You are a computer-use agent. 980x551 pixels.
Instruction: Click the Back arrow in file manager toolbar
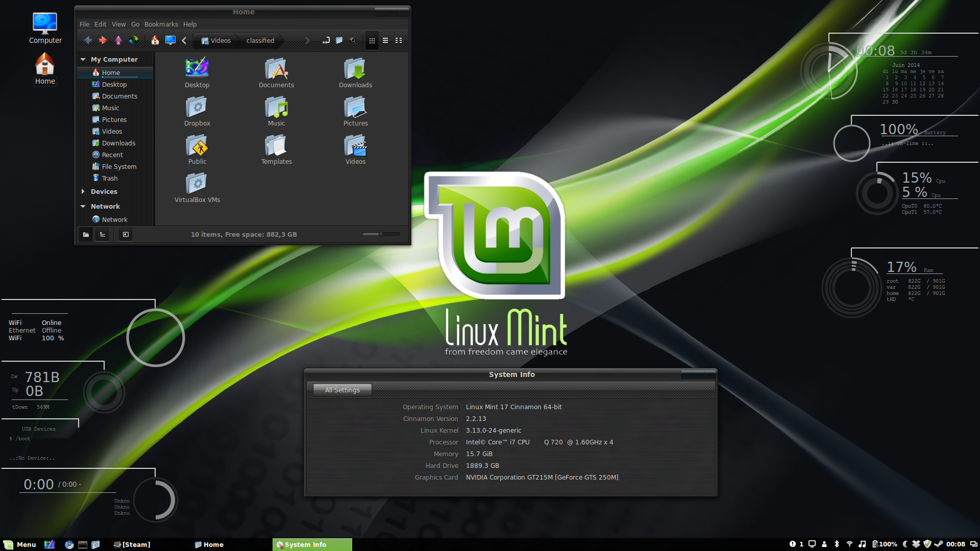point(88,40)
